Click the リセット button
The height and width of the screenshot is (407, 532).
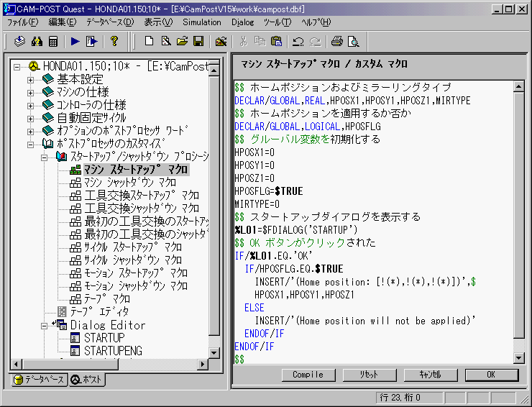tap(369, 375)
